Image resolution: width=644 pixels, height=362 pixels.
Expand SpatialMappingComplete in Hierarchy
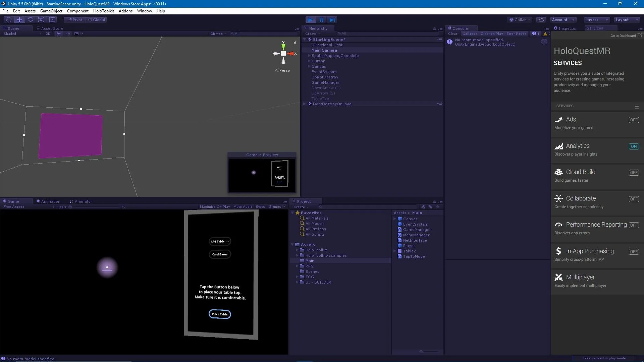[309, 56]
